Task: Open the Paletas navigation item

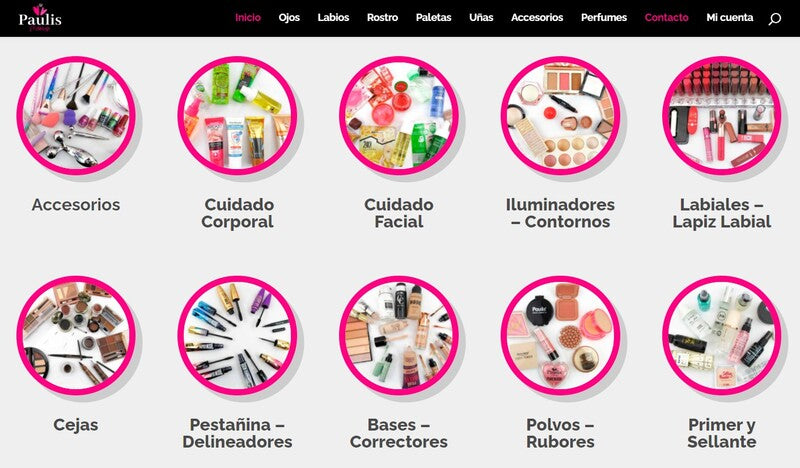Action: coord(433,17)
